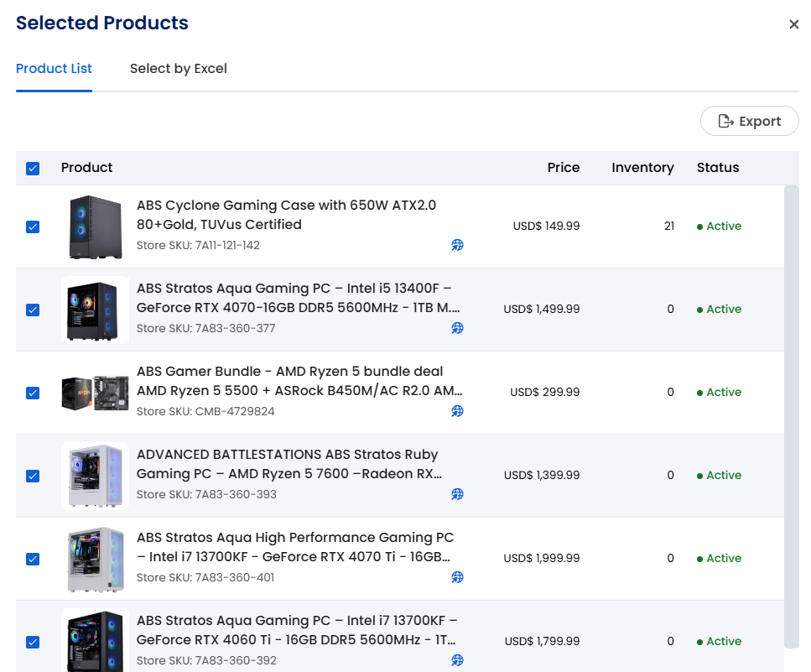Click price USD$ 1,799.99

click(542, 642)
